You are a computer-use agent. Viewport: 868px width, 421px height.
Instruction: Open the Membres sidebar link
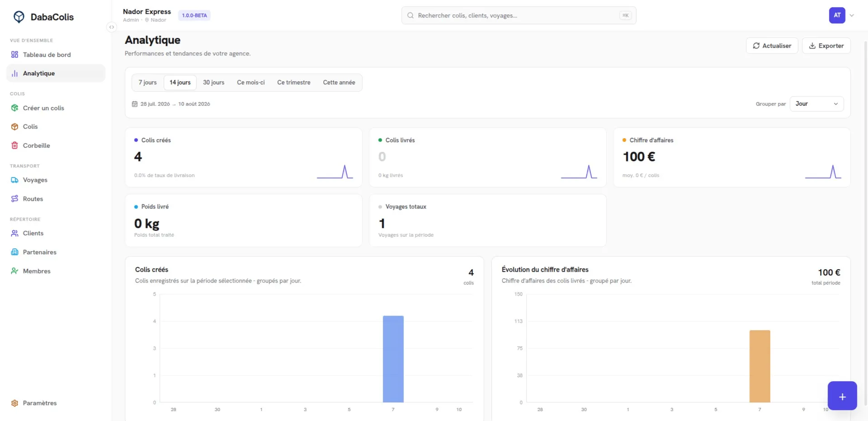[x=56, y=271]
